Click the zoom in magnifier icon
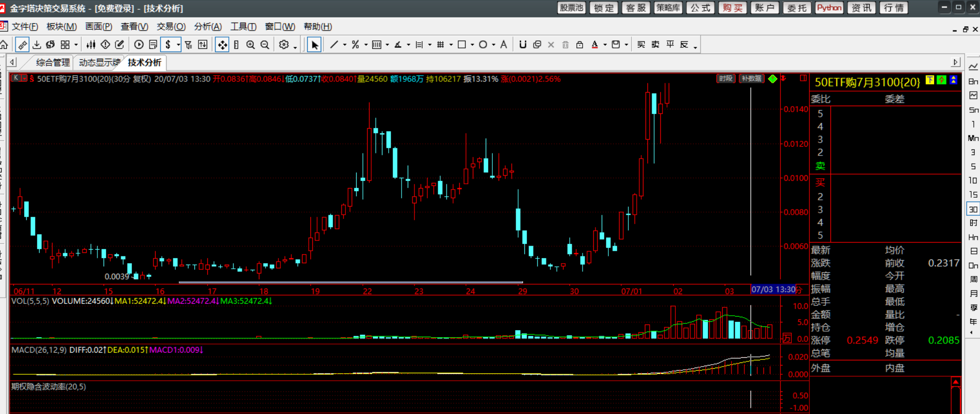 tap(251, 45)
